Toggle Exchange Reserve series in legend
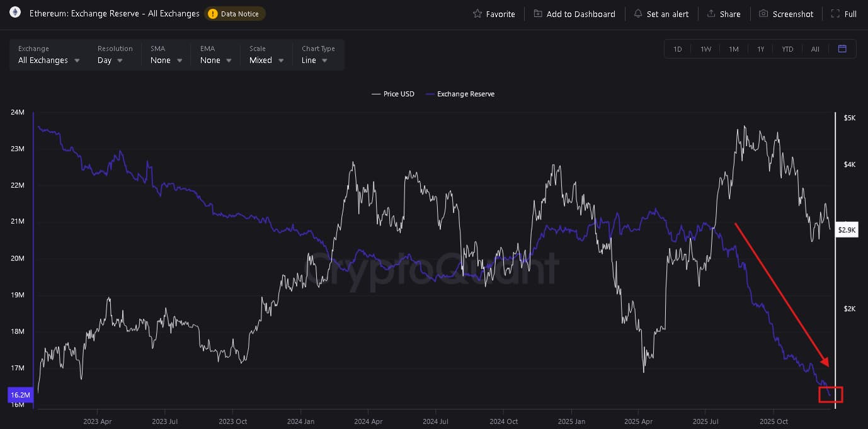The image size is (868, 429). (460, 94)
